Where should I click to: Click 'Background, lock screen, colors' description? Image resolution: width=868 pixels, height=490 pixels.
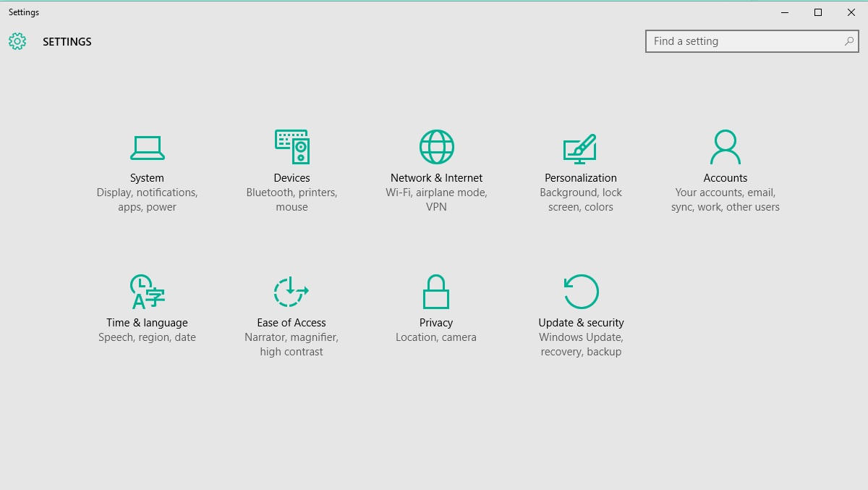click(x=581, y=200)
